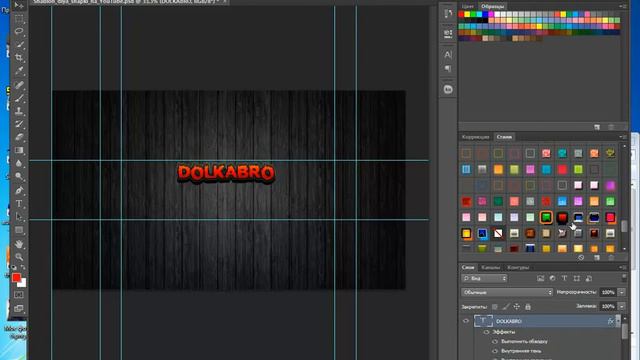The width and height of the screenshot is (640, 360).
Task: Open the blending mode dropdown
Action: point(507,292)
